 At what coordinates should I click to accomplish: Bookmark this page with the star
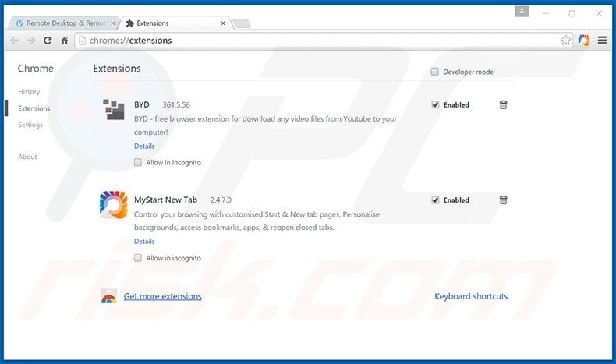coord(565,40)
